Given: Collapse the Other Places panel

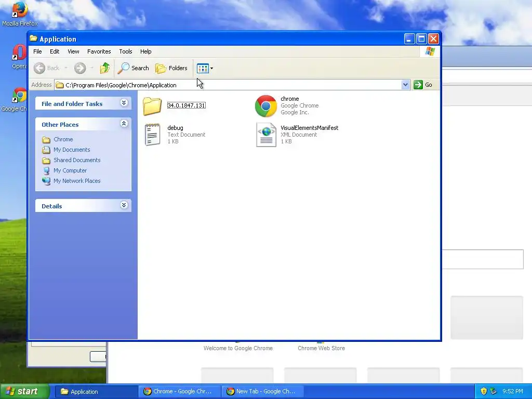Looking at the screenshot, I should (x=124, y=124).
